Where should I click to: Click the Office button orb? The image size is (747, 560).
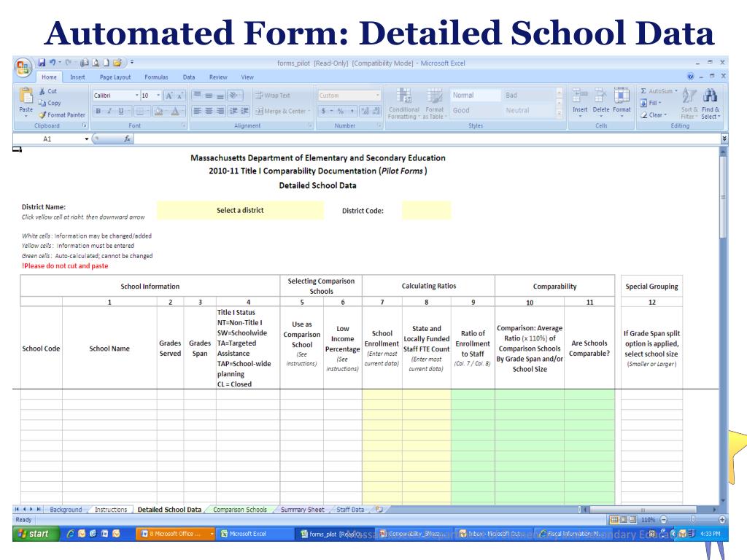click(x=23, y=67)
